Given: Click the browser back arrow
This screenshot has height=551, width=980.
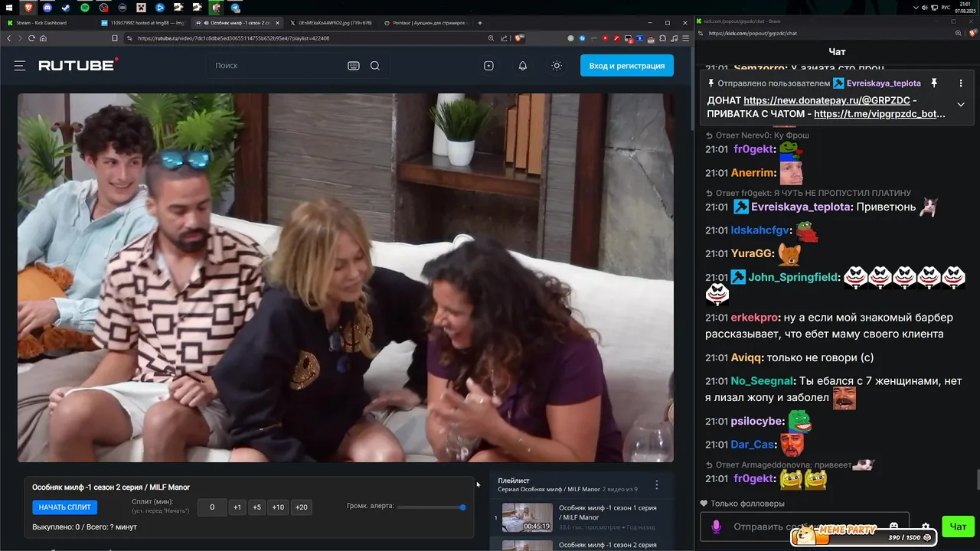Looking at the screenshot, I should coord(9,38).
